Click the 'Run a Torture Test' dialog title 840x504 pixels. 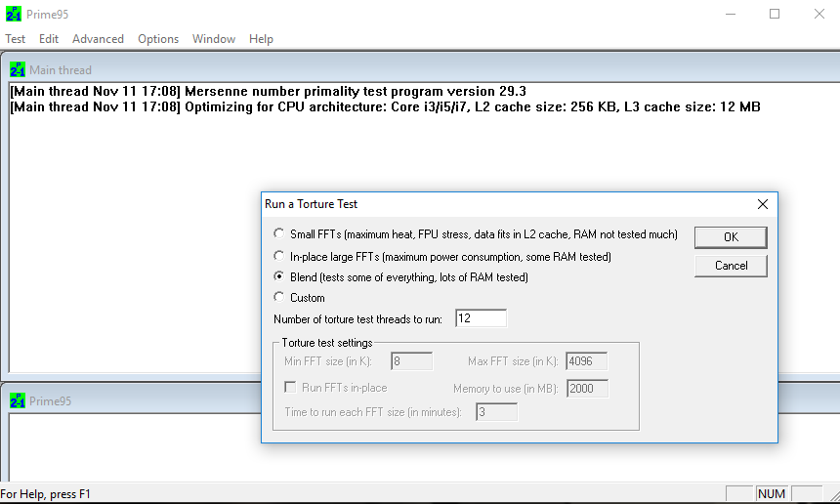coord(311,204)
